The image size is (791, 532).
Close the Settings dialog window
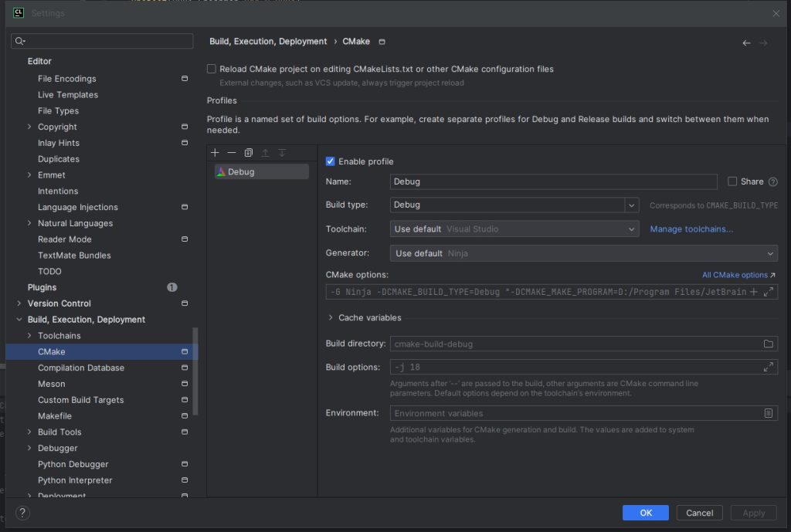pyautogui.click(x=776, y=14)
